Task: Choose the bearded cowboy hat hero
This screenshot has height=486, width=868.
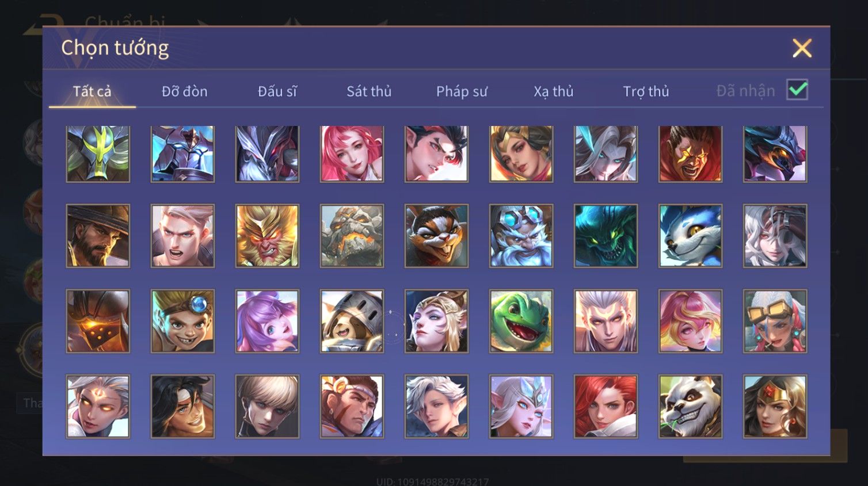Action: click(98, 236)
